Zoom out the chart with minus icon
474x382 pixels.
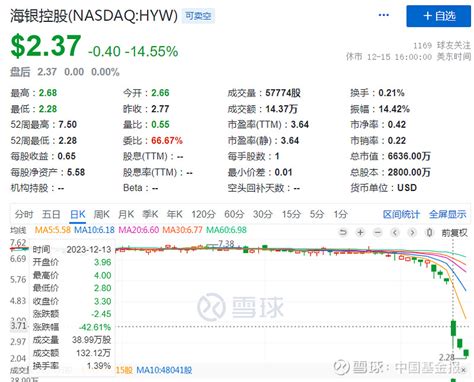pos(378,232)
